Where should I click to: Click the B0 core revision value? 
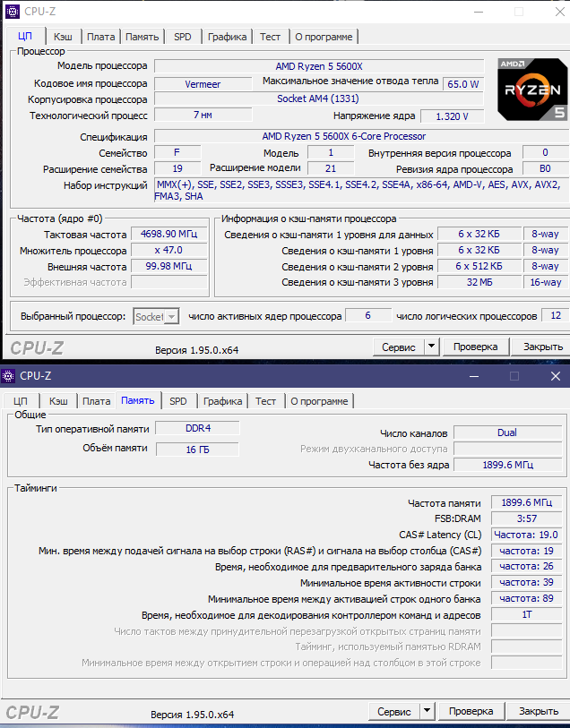[x=546, y=168]
